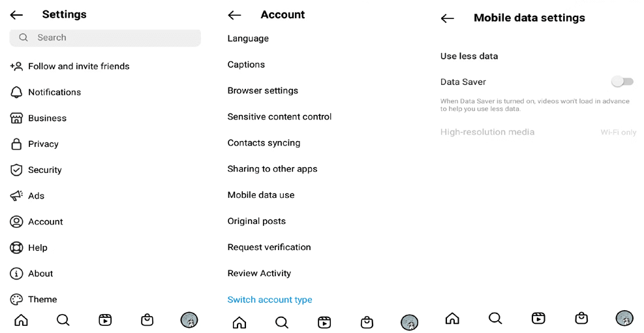Tap profile picture in Mobile data screen bottom bar
Viewport: 644px width, 333px height.
click(624, 318)
